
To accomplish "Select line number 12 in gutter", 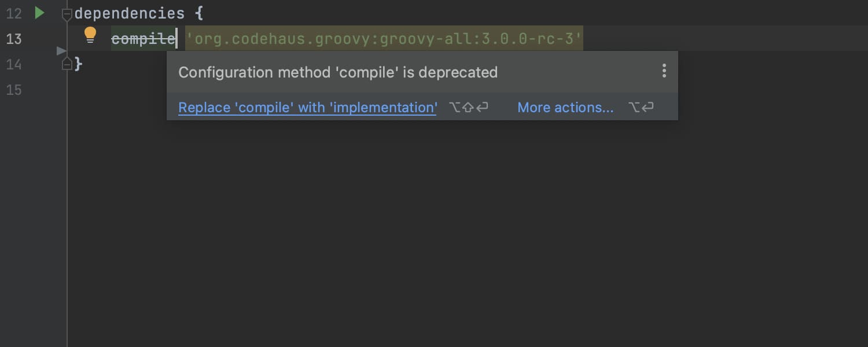I will [14, 13].
